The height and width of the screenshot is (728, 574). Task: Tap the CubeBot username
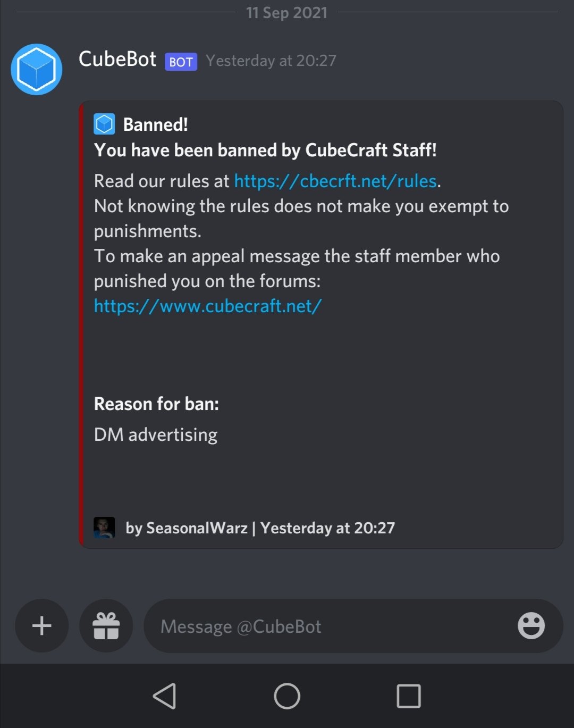click(x=117, y=59)
